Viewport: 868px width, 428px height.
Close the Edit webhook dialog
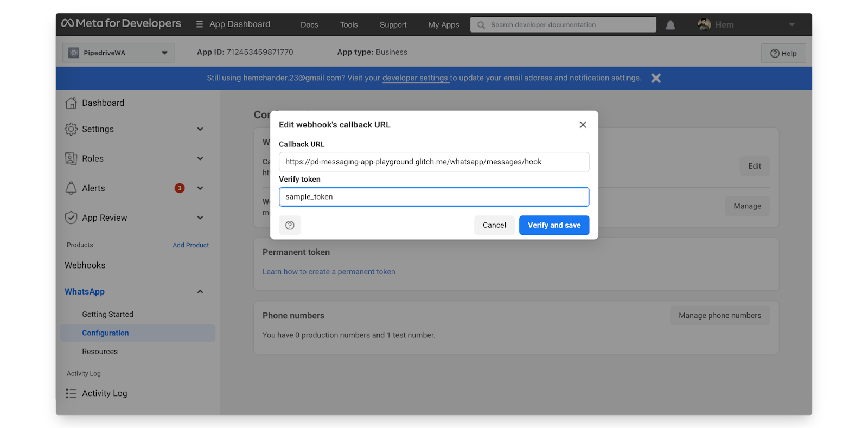tap(583, 125)
